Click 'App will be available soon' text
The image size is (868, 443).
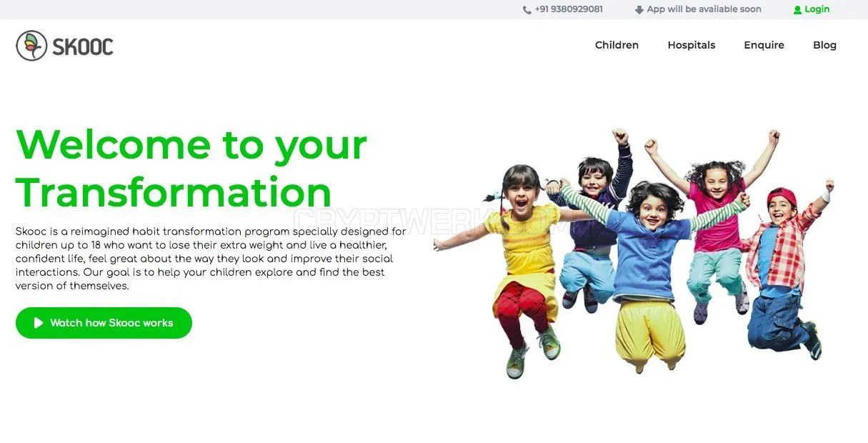(704, 9)
